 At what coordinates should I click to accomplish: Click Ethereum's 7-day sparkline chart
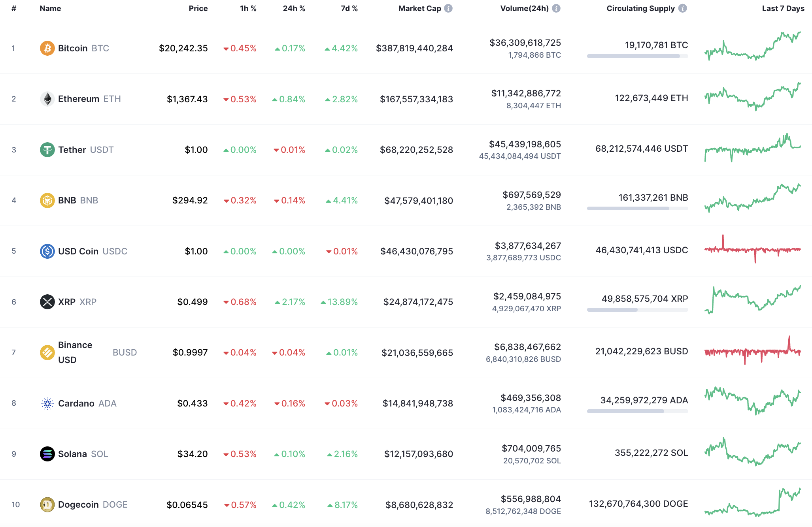753,99
